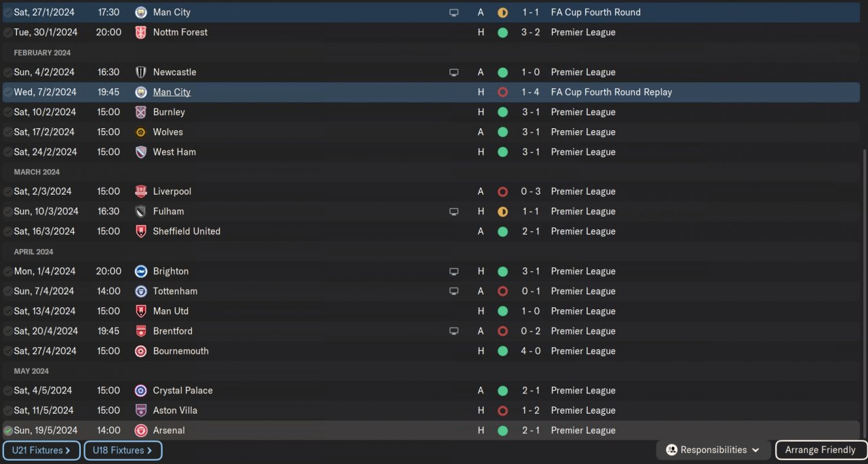
Task: Click the Arrange Friendly button
Action: click(820, 450)
